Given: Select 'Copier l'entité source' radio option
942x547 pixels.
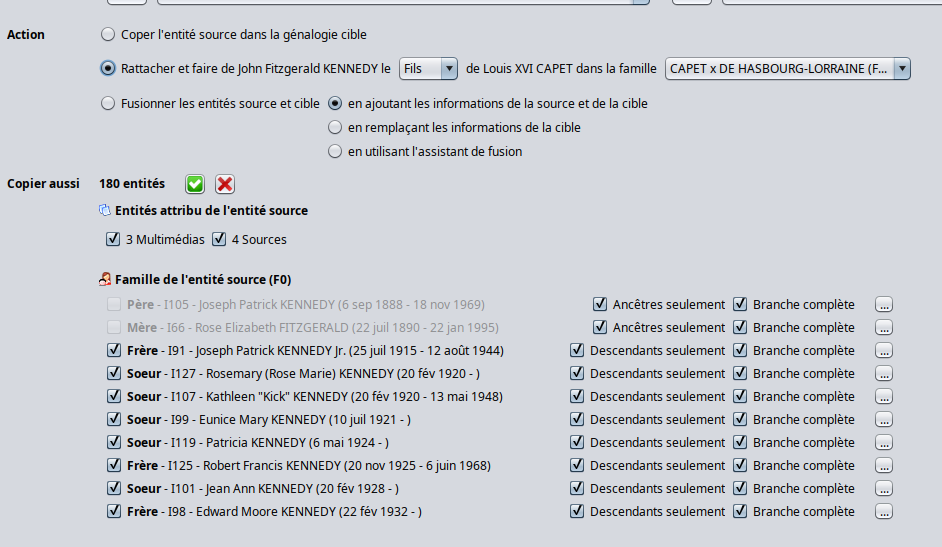Looking at the screenshot, I should (108, 35).
